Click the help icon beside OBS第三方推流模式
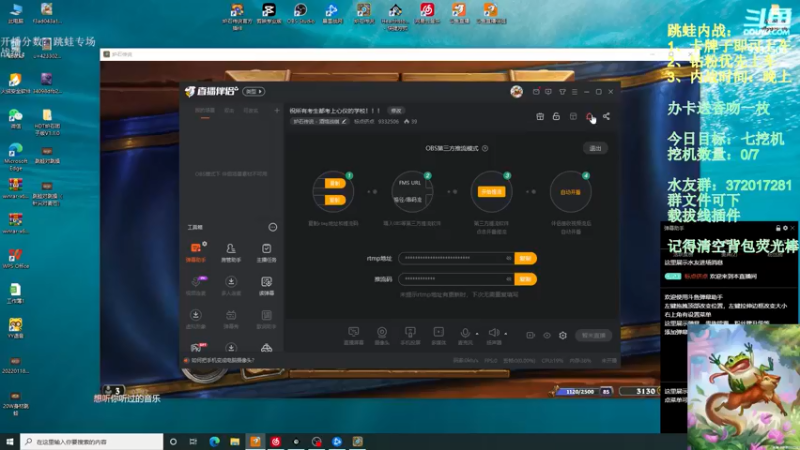The height and width of the screenshot is (450, 800). (x=485, y=148)
